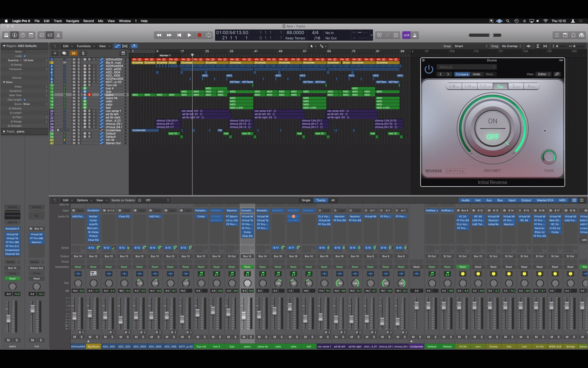Toggle Show Automation button in tracks area
The image size is (588, 368).
pyautogui.click(x=117, y=46)
